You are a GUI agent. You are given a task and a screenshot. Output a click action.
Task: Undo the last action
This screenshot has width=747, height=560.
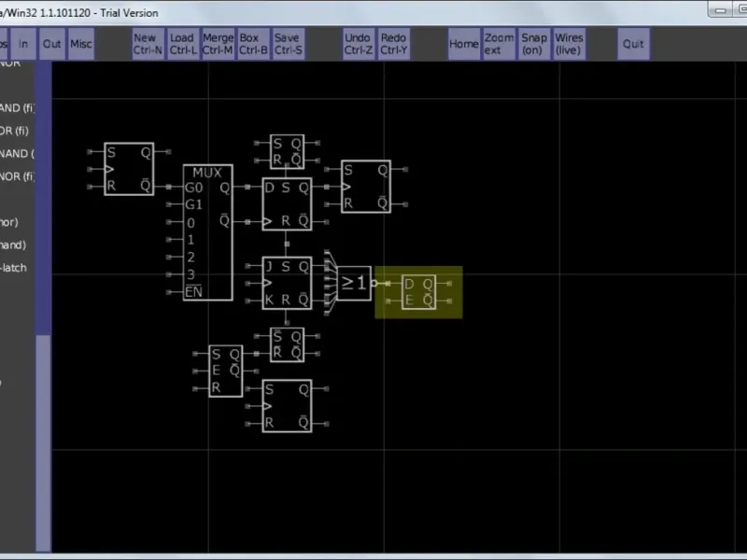pyautogui.click(x=359, y=44)
